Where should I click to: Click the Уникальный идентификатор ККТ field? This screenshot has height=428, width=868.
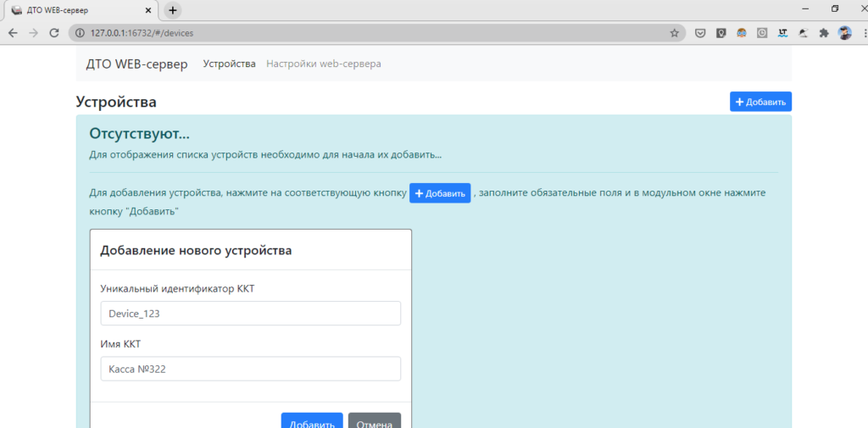250,314
